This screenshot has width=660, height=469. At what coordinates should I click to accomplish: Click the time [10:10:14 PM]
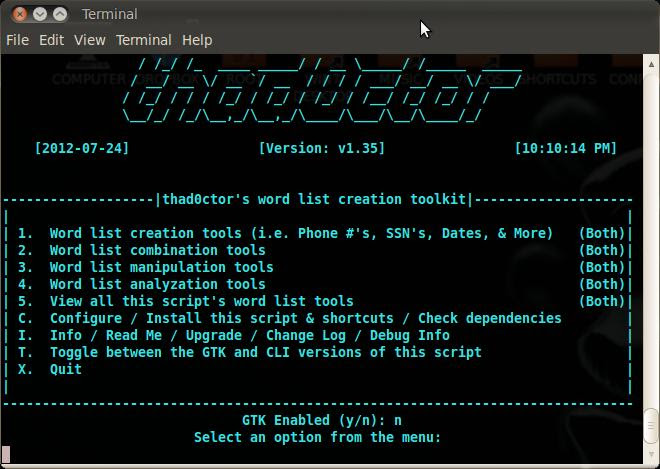566,148
